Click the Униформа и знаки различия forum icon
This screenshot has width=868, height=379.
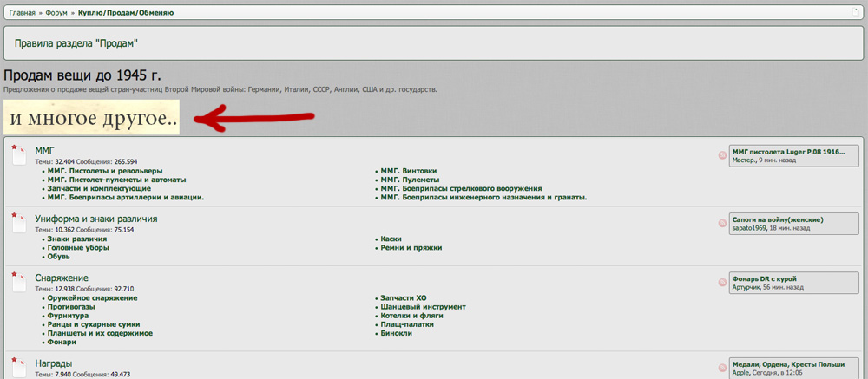click(x=19, y=223)
